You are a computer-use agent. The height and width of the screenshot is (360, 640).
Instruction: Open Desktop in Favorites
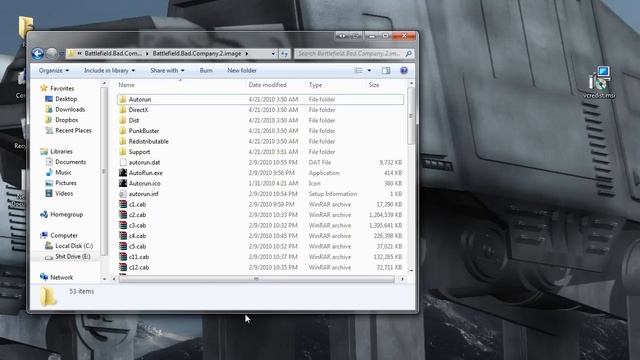pyautogui.click(x=66, y=99)
